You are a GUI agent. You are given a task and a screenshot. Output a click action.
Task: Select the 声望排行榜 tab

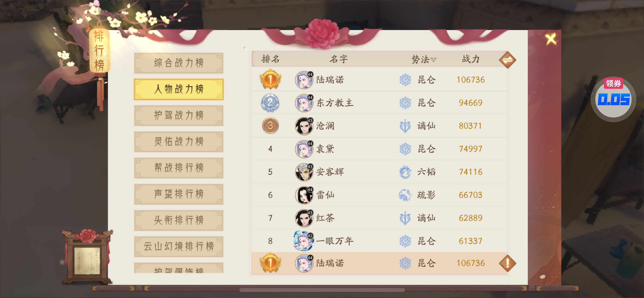click(179, 194)
